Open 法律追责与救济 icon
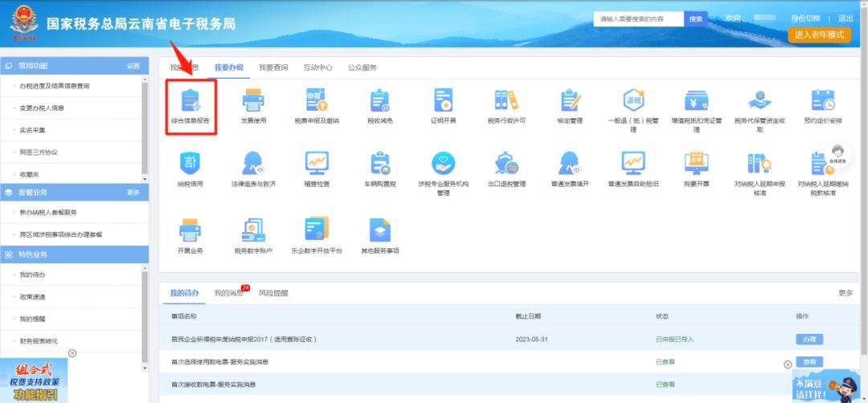The width and height of the screenshot is (868, 403). pos(253,163)
